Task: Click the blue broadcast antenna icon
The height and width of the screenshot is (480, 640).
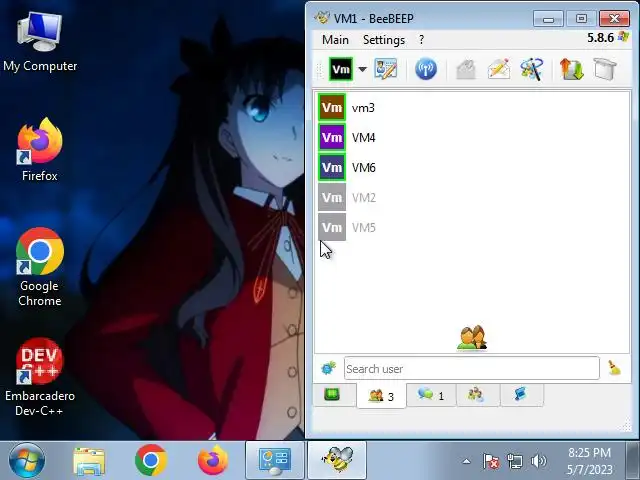Action: tap(426, 69)
